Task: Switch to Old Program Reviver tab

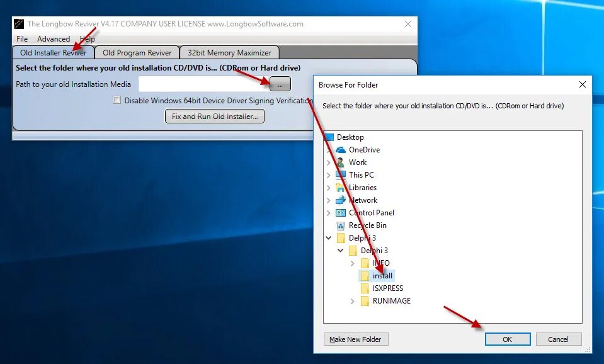Action: point(137,53)
